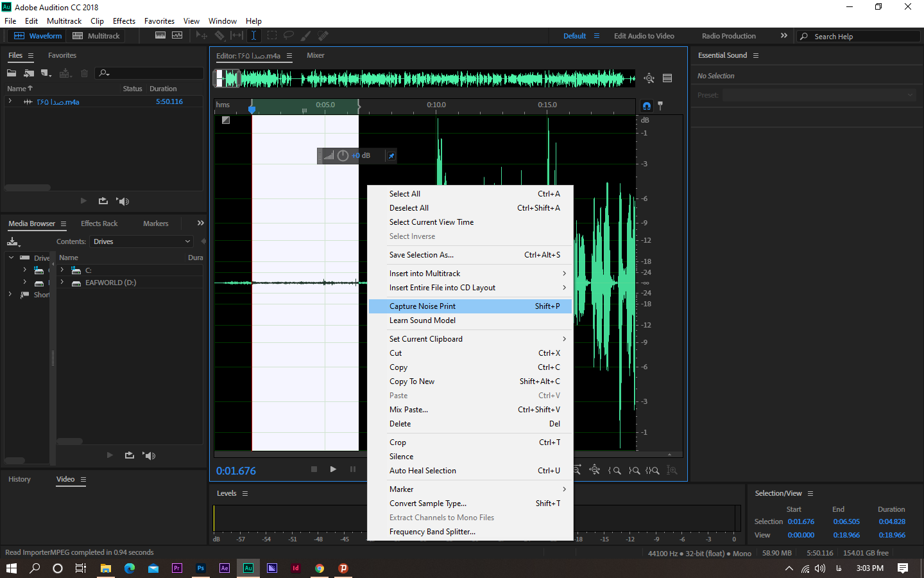Expand the .m4a file row in Files
924x578 pixels.
point(10,101)
